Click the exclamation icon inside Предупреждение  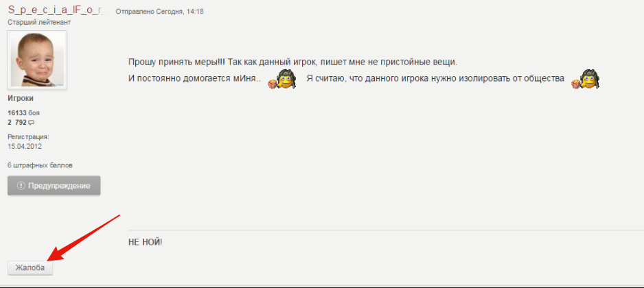21,186
